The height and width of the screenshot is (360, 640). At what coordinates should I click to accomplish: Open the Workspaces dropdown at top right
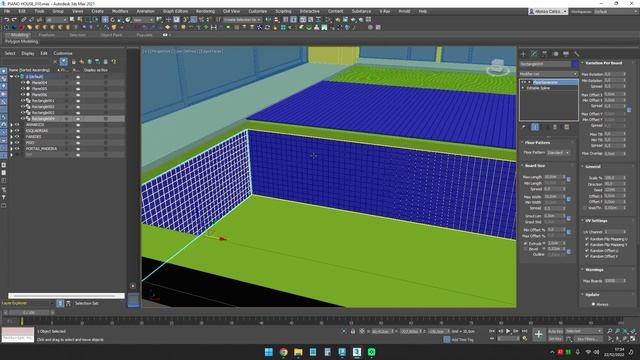tap(616, 11)
